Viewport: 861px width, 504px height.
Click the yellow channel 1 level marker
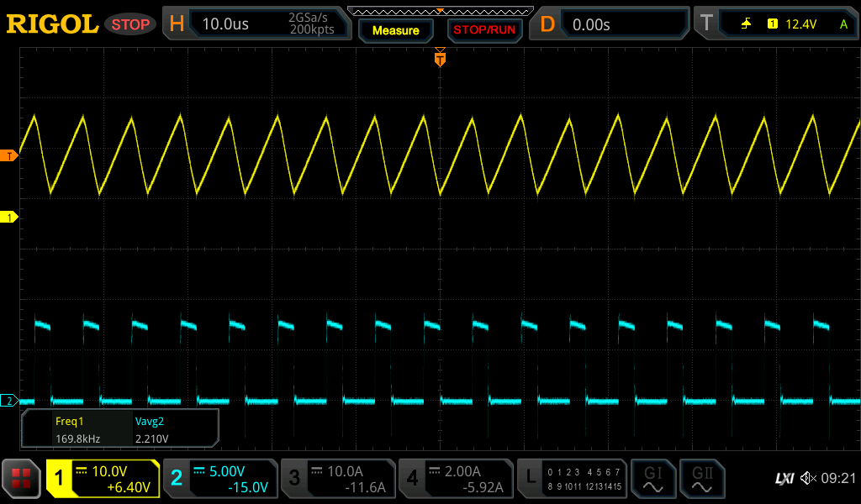(x=9, y=217)
